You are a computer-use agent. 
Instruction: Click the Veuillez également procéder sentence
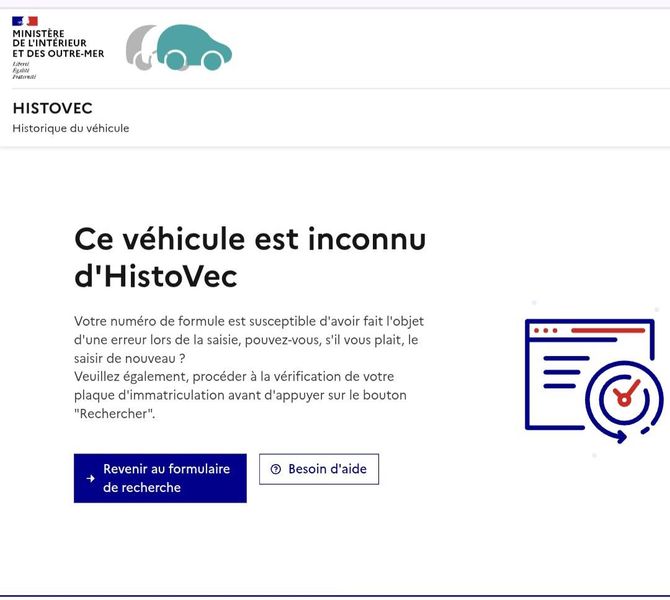(x=240, y=395)
